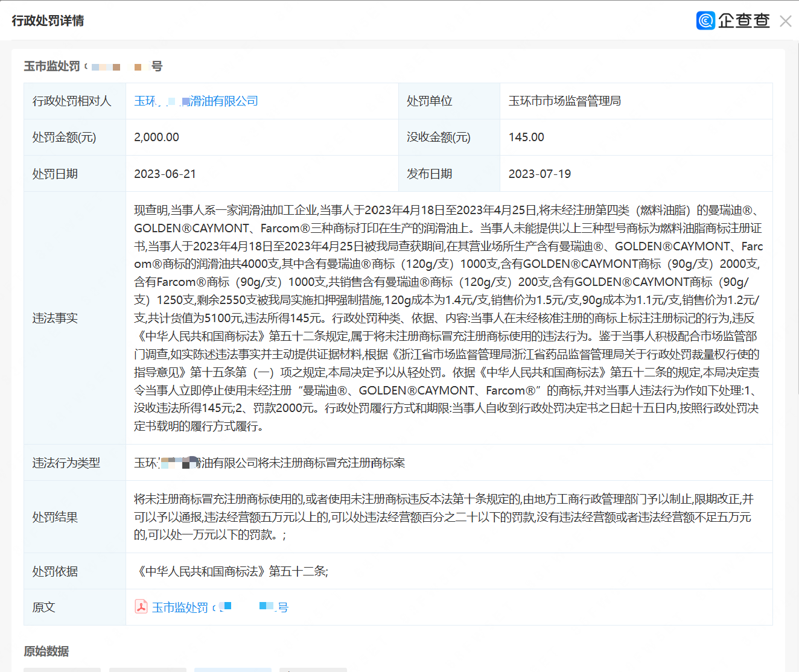Click the 行政处罚相对人 label

click(x=72, y=101)
